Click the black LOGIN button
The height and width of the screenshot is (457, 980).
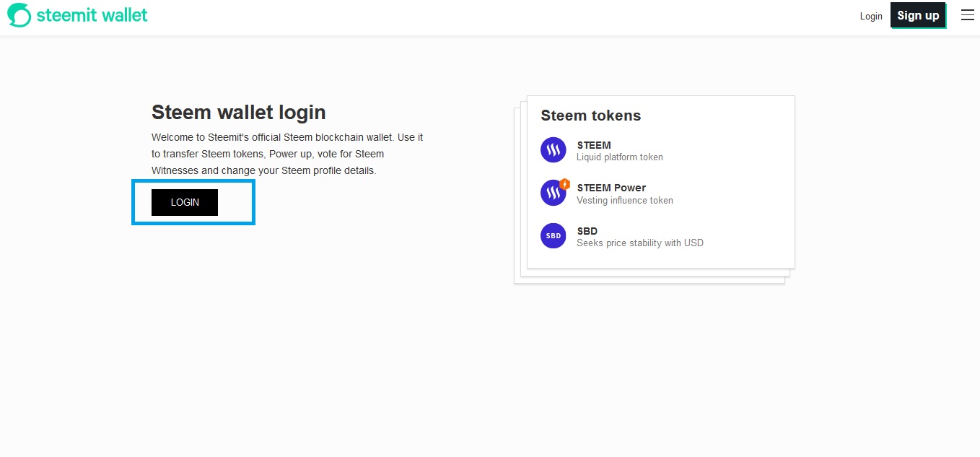185,202
